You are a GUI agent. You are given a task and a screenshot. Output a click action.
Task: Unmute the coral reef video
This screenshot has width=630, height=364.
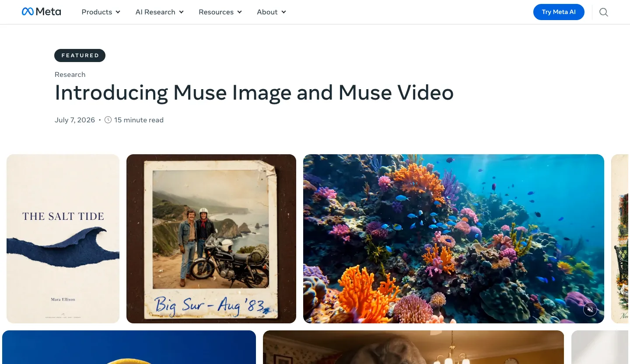click(x=590, y=309)
